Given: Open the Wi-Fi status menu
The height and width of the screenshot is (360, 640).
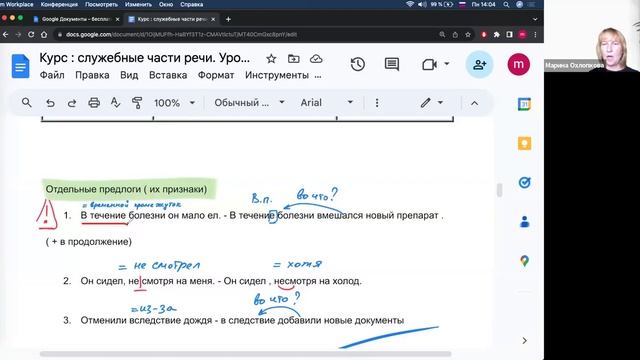Looking at the screenshot, I should coord(410,4).
